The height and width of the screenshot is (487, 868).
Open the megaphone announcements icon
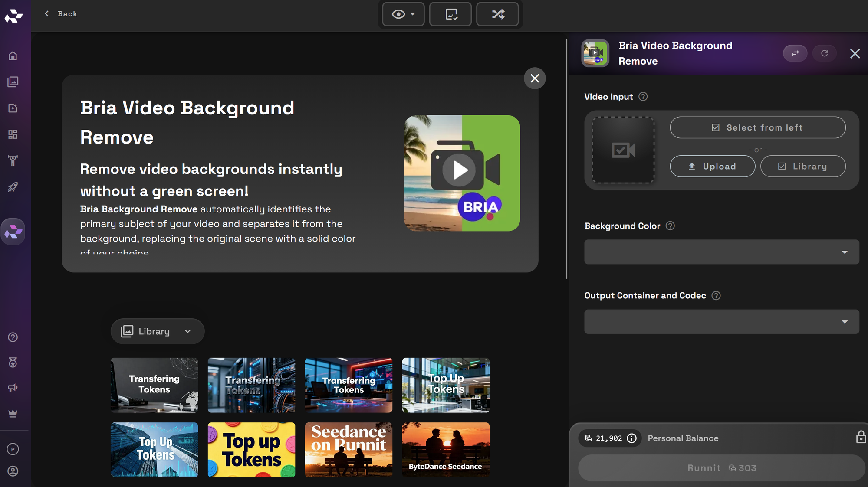pos(13,388)
